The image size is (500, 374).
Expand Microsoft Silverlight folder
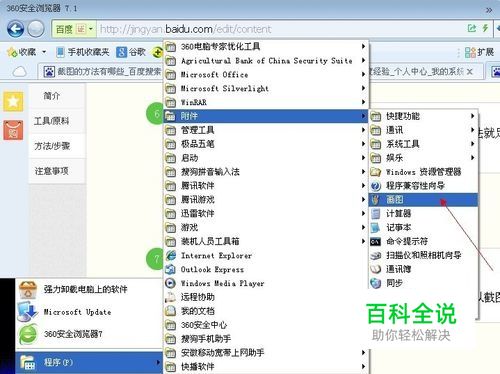click(x=266, y=88)
